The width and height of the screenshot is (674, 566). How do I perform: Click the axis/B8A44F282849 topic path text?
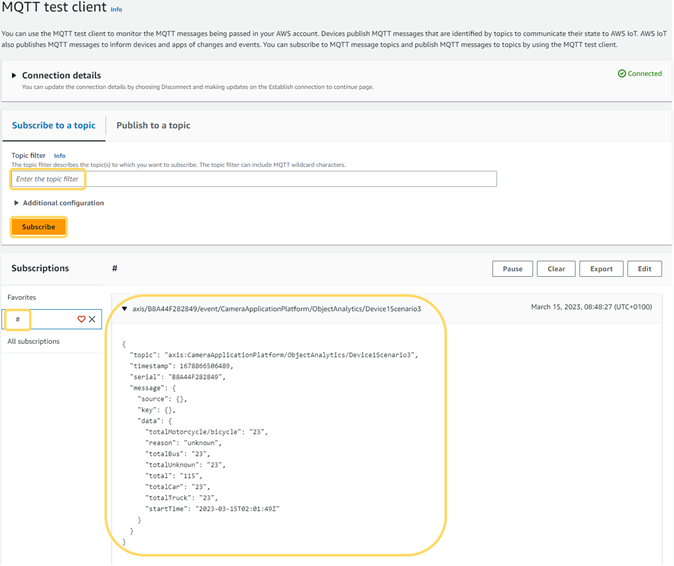click(x=277, y=309)
